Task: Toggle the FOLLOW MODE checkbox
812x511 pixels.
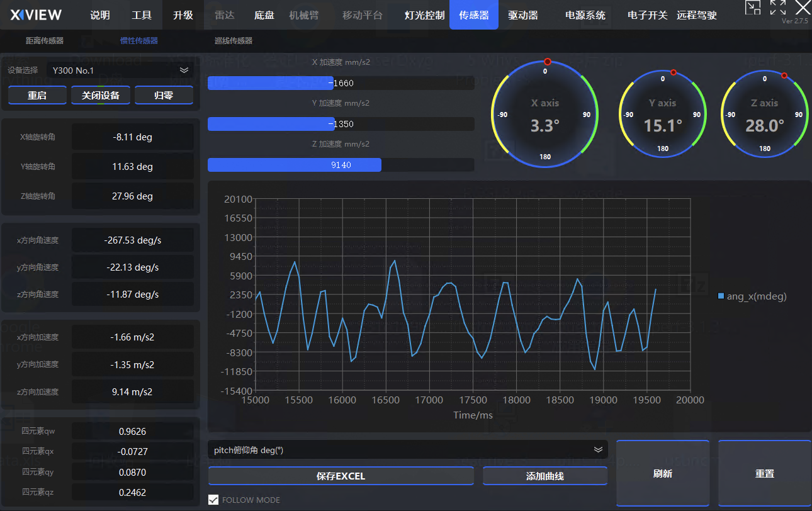Action: pos(213,500)
